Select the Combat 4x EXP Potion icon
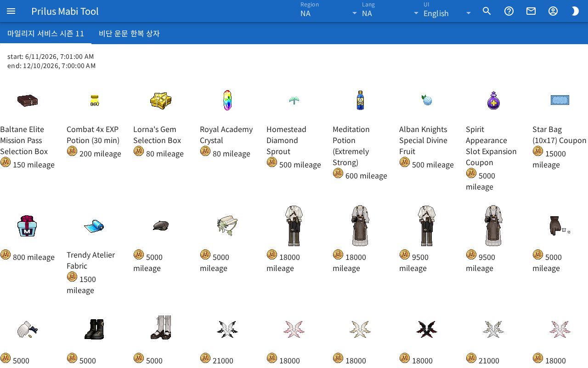Screen dimensions: 588x368 (94, 100)
